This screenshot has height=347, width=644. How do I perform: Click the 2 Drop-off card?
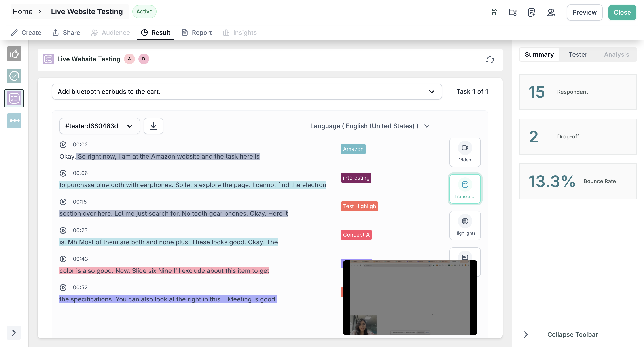pos(578,137)
